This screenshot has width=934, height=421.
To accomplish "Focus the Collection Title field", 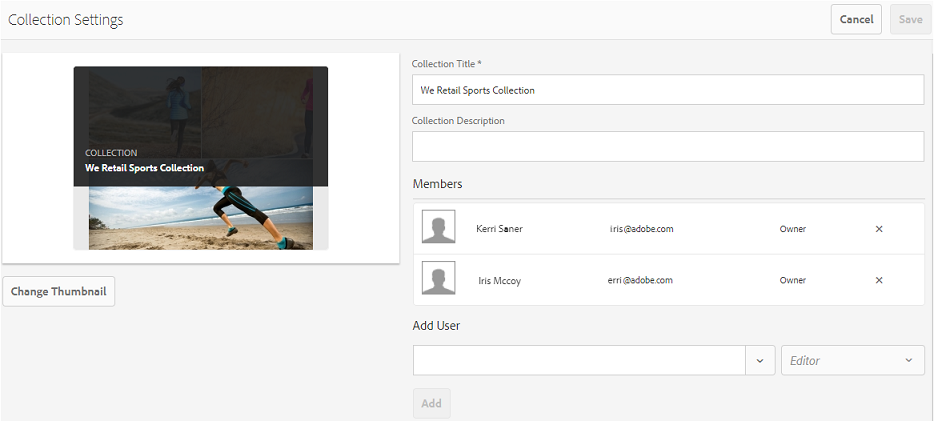I will tap(668, 90).
